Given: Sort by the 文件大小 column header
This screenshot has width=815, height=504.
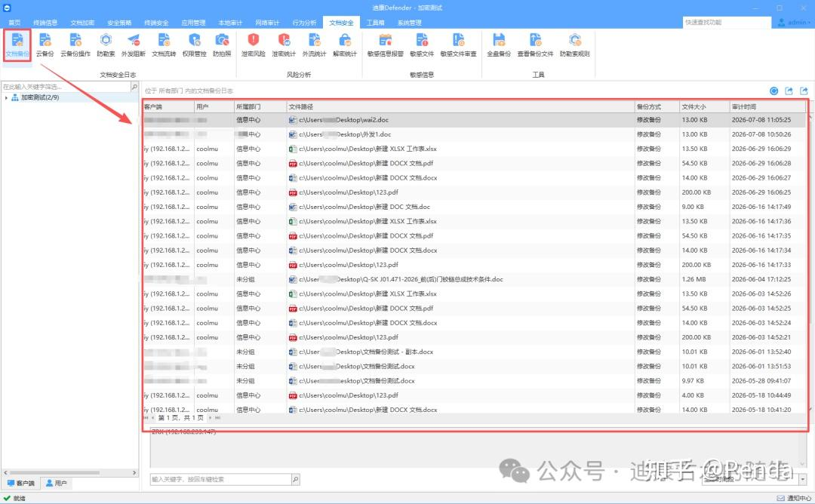Looking at the screenshot, I should (704, 106).
